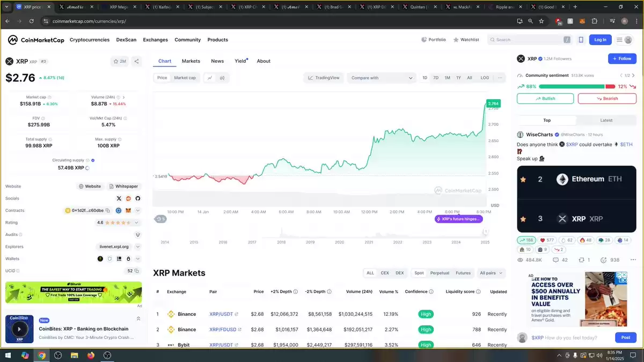Screen dimensions: 644x362
Task: Open the Chrome extensions puzzle icon
Action: click(x=595, y=21)
